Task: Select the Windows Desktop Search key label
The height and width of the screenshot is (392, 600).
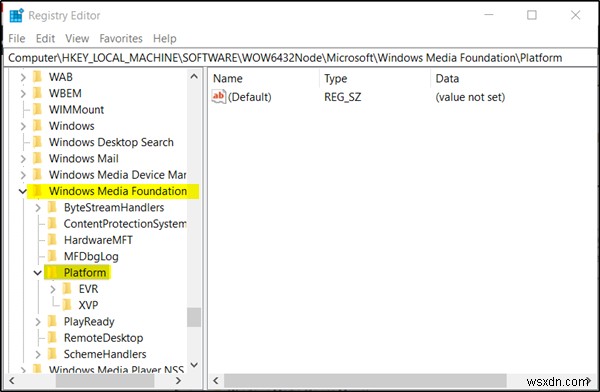Action: click(x=111, y=142)
